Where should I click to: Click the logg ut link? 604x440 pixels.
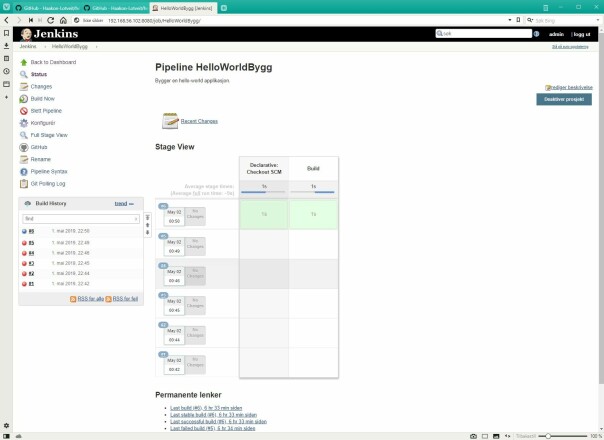582,34
